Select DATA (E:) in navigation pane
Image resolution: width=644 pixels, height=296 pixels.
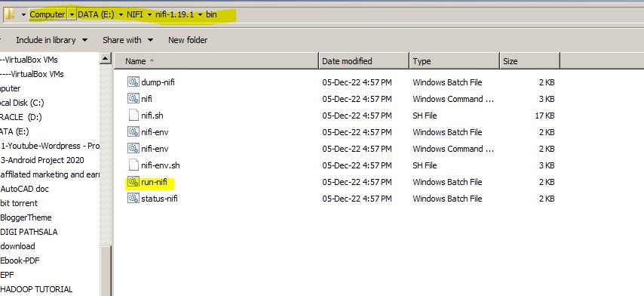click(14, 131)
